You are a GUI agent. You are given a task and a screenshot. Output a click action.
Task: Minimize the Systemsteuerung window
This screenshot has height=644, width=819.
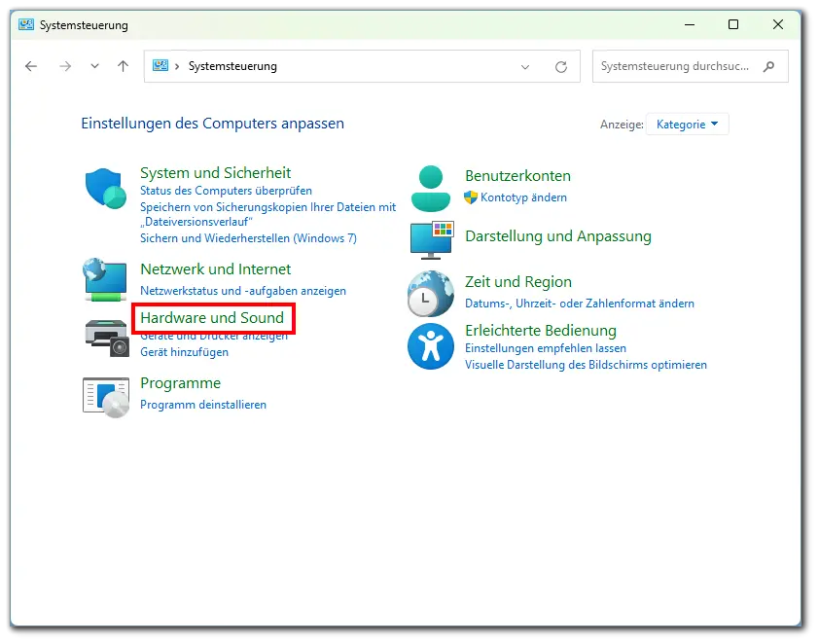(x=690, y=24)
